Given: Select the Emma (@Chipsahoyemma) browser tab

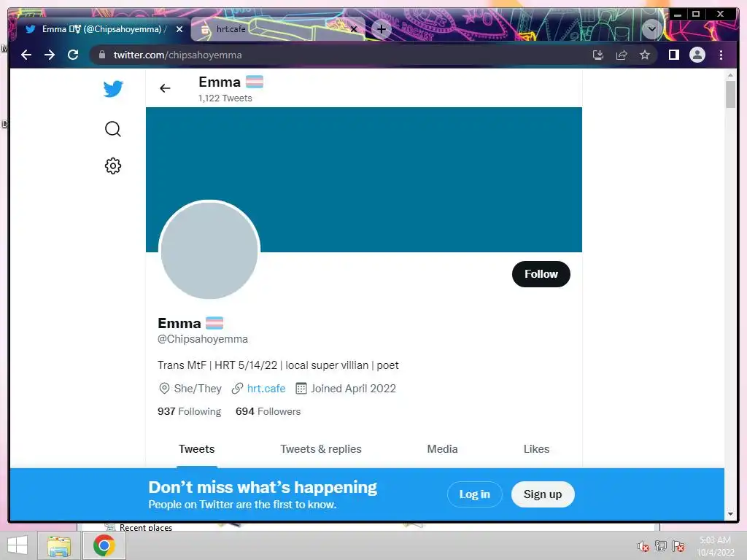Looking at the screenshot, I should coord(104,29).
